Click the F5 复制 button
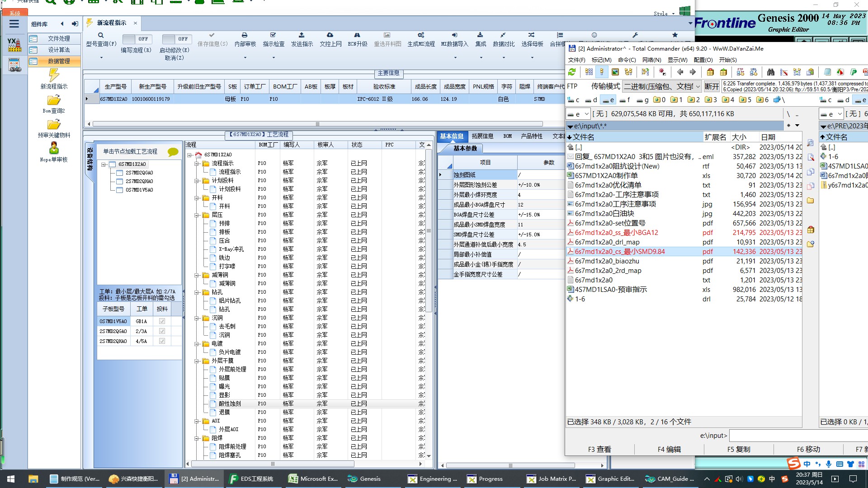This screenshot has height=488, width=868. (x=738, y=449)
